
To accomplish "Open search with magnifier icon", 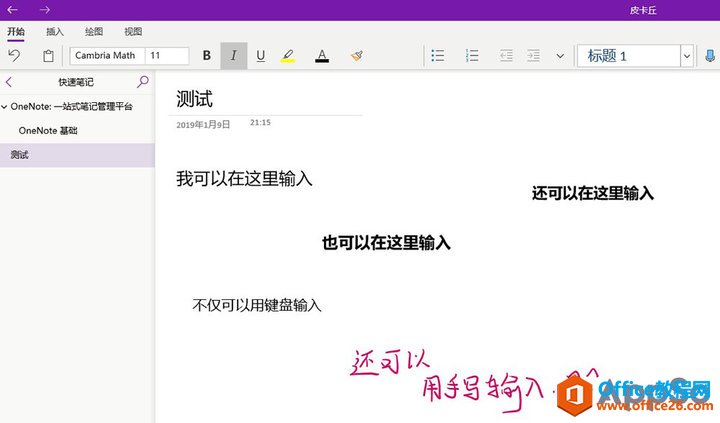I will point(143,82).
